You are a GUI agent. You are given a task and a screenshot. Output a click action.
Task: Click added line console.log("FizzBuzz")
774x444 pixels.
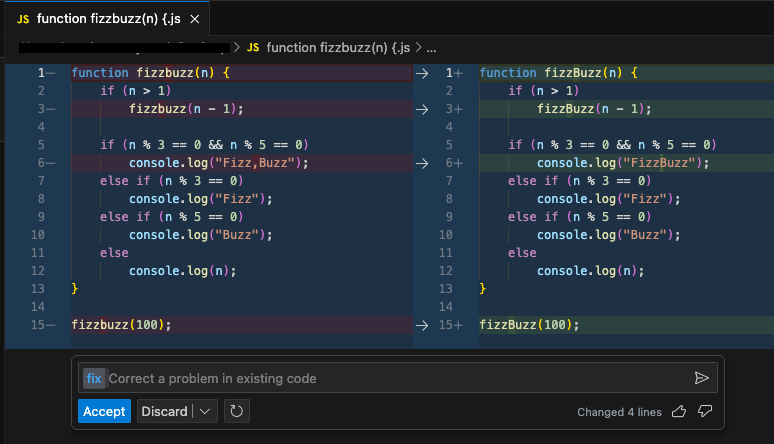623,163
